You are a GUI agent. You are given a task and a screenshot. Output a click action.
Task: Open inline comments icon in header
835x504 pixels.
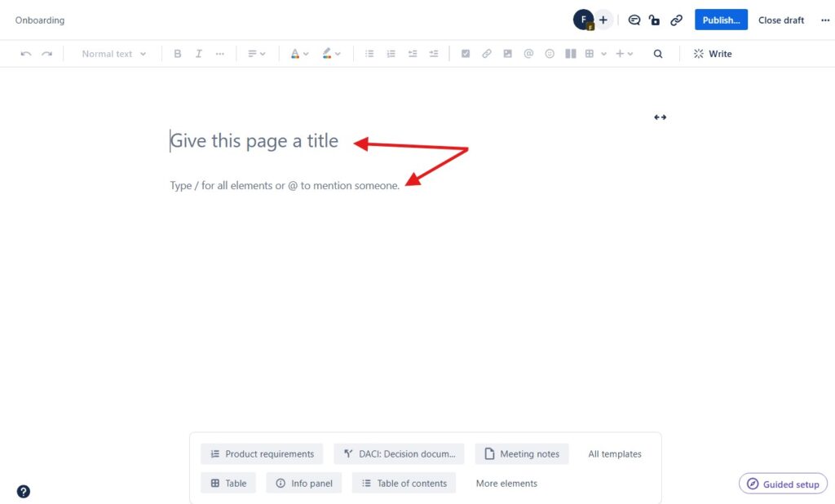[634, 20]
